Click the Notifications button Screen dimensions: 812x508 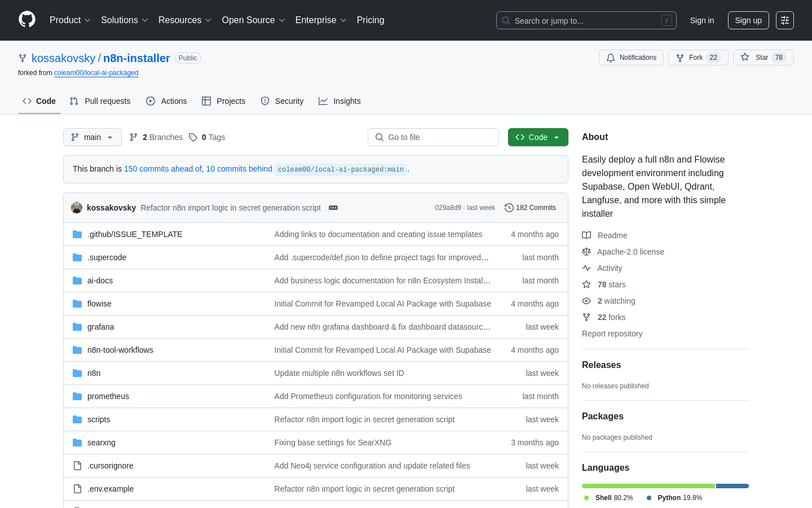point(632,58)
